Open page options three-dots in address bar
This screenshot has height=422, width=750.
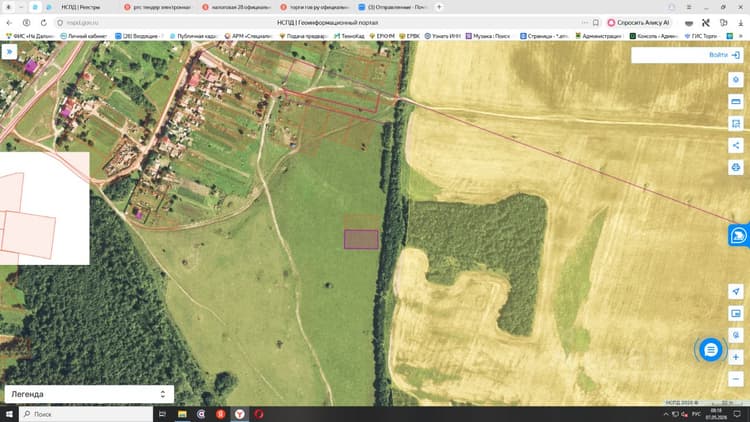[585, 22]
